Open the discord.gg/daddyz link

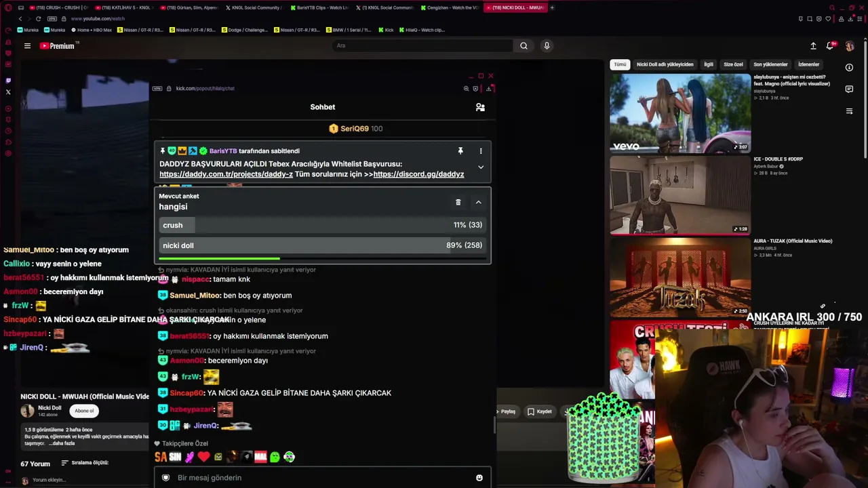418,174
